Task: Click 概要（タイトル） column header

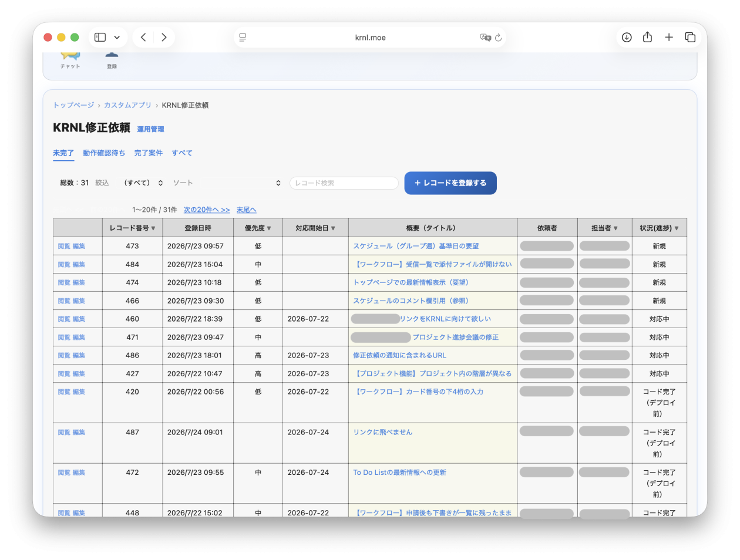Action: click(433, 228)
